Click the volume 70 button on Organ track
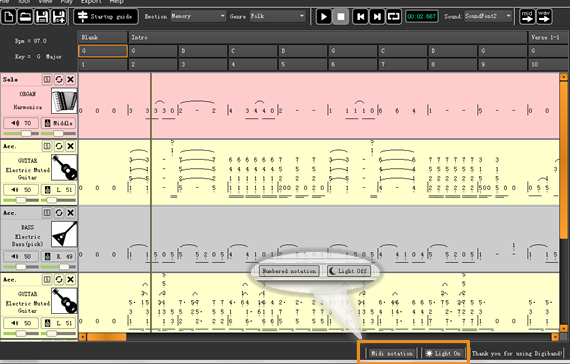This screenshot has height=364, width=570. coord(21,123)
